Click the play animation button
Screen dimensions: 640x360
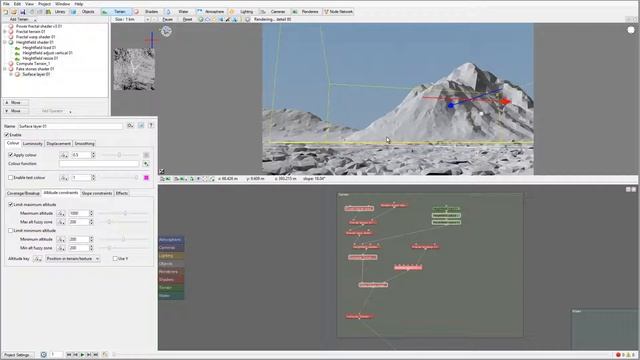(x=82, y=355)
